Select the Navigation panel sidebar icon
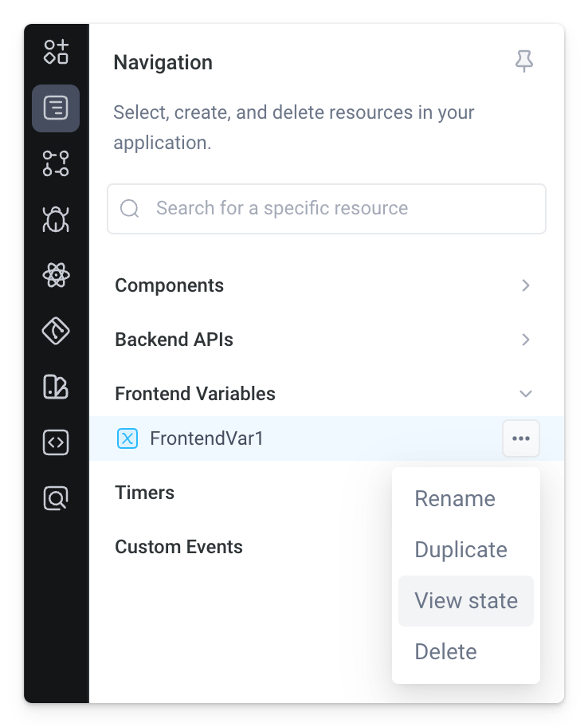 click(x=56, y=108)
